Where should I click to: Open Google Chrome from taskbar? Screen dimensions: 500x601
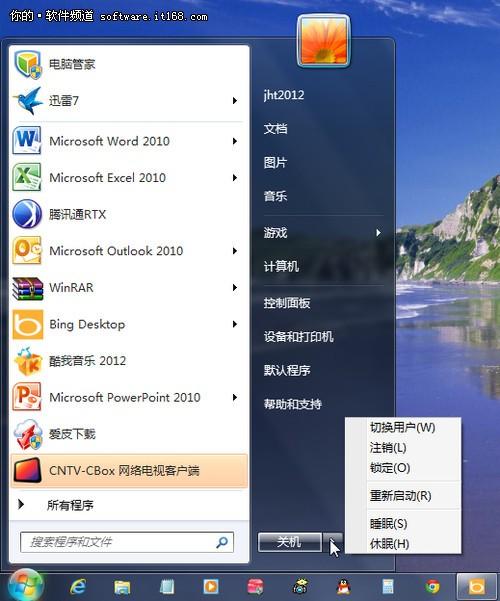click(433, 586)
